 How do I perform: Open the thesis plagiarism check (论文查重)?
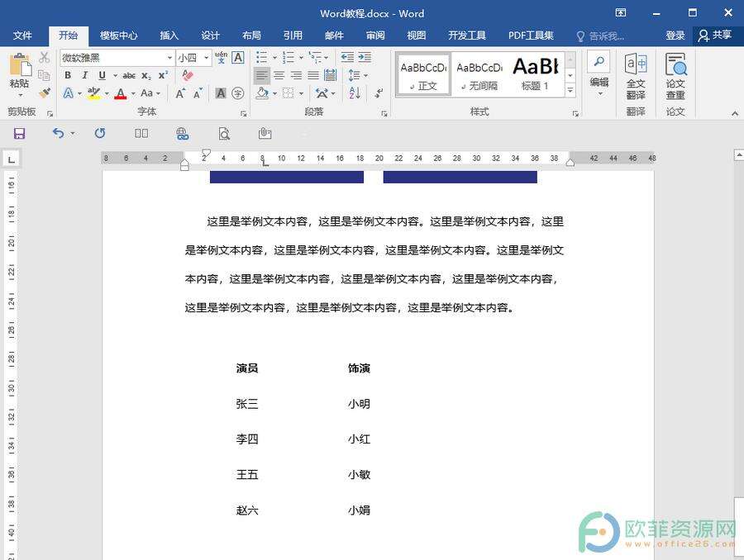(675, 76)
